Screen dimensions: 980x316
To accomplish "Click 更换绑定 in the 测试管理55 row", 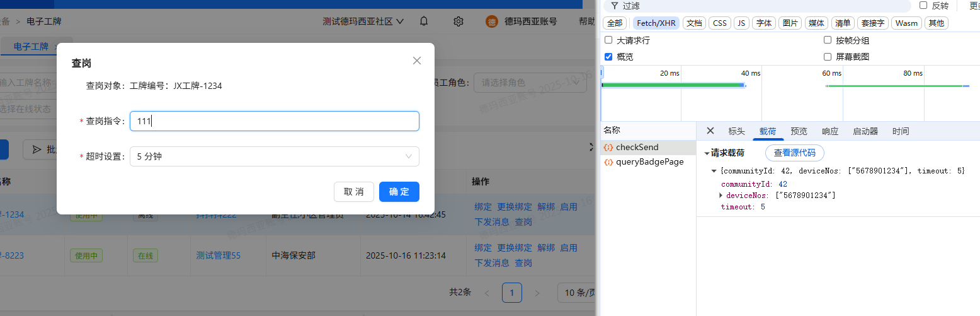I will coord(515,248).
